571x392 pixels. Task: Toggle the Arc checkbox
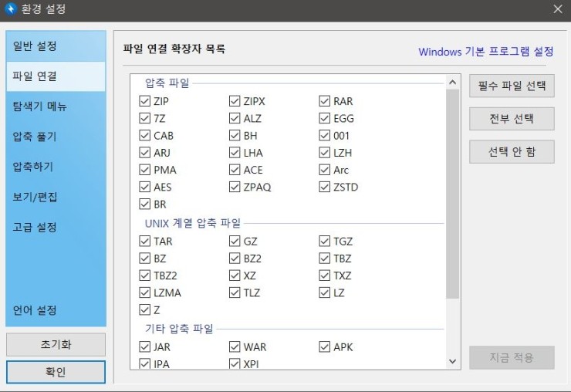tap(324, 170)
